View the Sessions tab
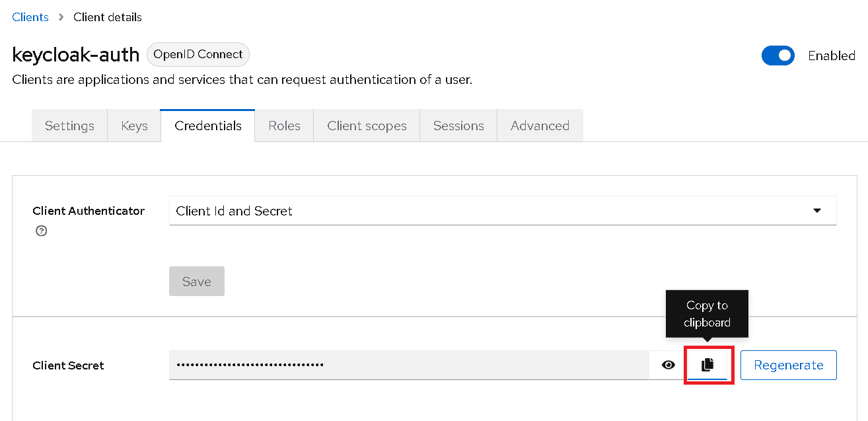The width and height of the screenshot is (868, 421). (458, 126)
